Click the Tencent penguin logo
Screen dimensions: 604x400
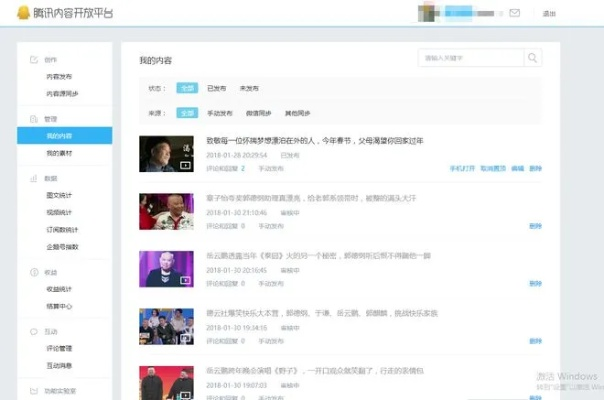pyautogui.click(x=23, y=13)
